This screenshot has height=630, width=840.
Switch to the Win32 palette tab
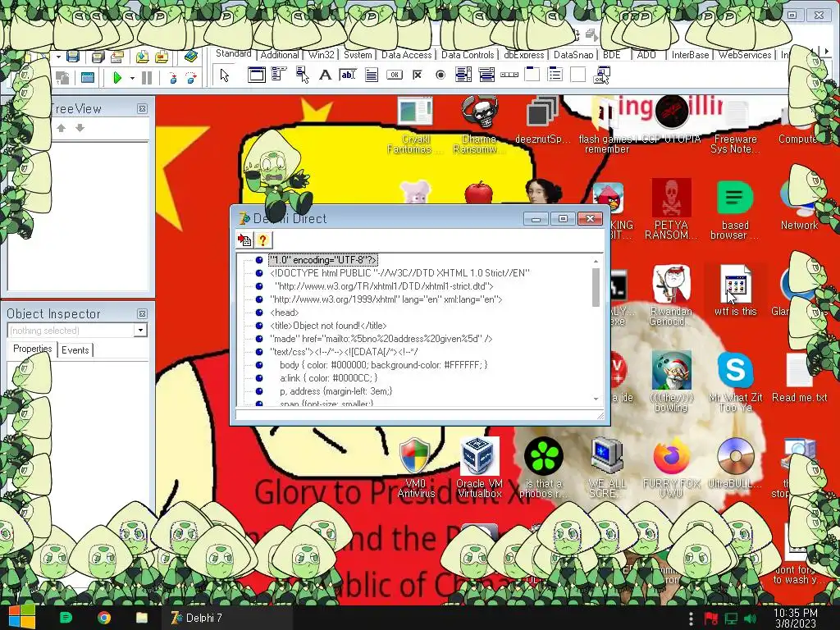pos(322,55)
